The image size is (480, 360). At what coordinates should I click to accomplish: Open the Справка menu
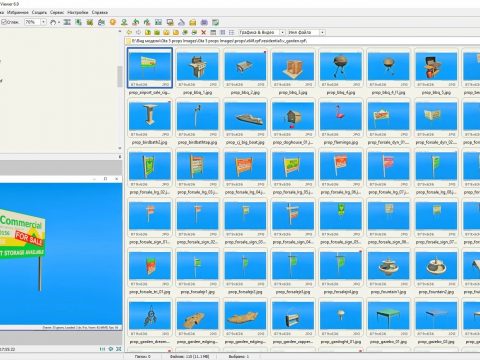[100, 12]
